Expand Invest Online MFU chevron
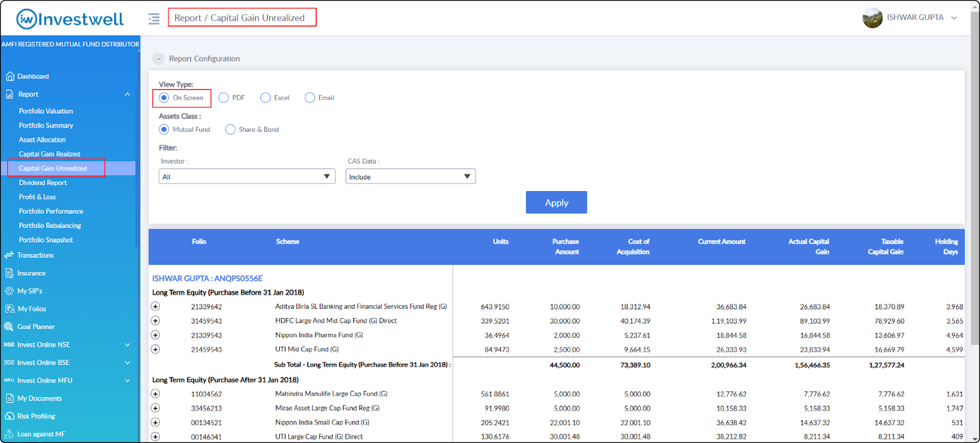This screenshot has width=980, height=443. tap(127, 381)
